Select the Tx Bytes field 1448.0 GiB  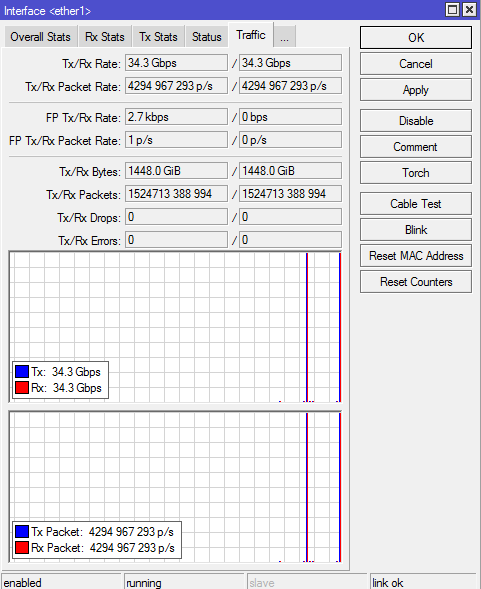click(x=176, y=171)
